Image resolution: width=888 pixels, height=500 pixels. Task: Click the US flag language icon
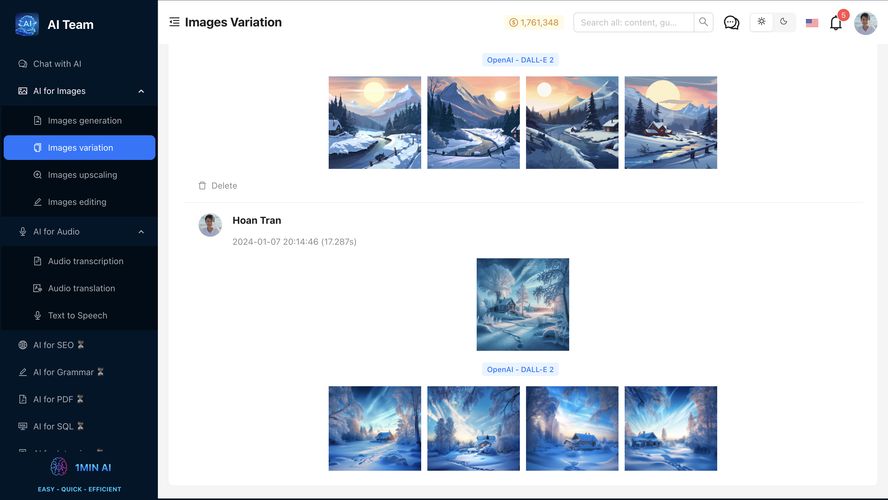point(812,23)
